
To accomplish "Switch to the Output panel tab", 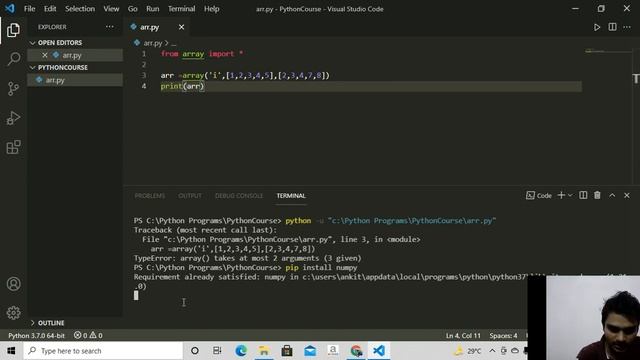I will (x=190, y=196).
